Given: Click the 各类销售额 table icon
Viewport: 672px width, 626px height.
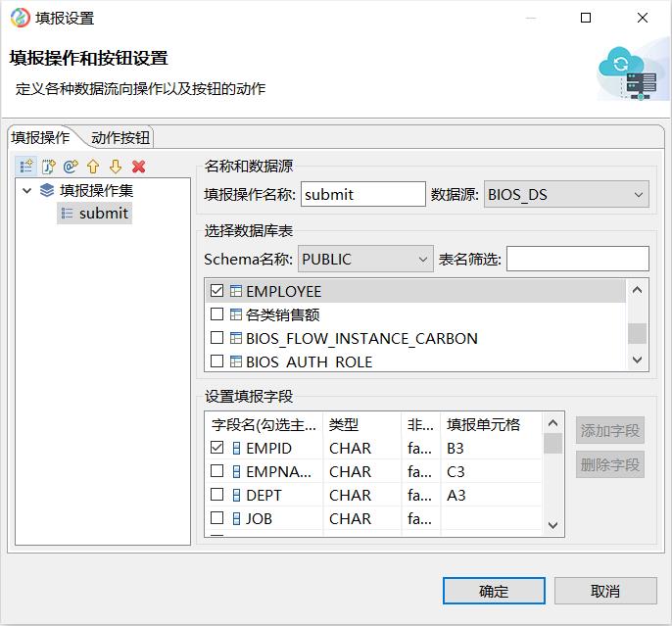Looking at the screenshot, I should click(236, 314).
